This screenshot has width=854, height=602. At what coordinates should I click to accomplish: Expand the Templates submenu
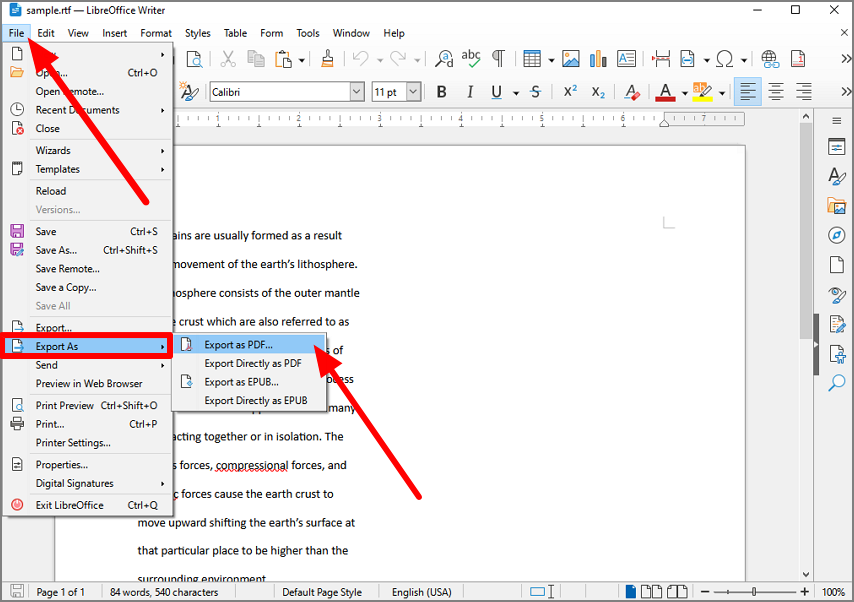(87, 169)
